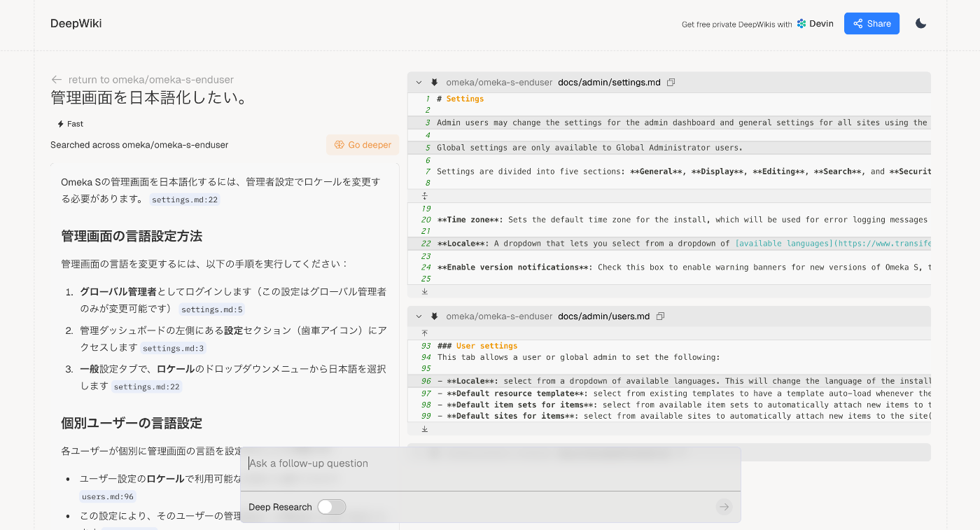Click the send arrow button

(x=724, y=507)
